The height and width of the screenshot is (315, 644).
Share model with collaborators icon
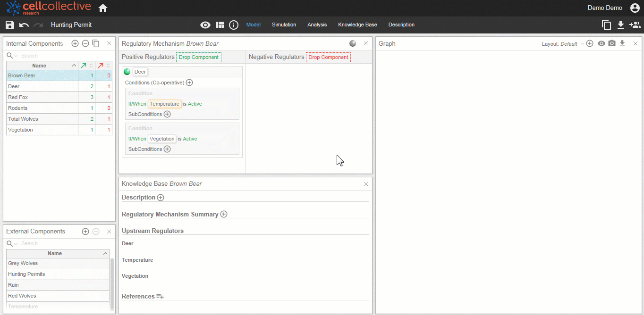click(635, 25)
